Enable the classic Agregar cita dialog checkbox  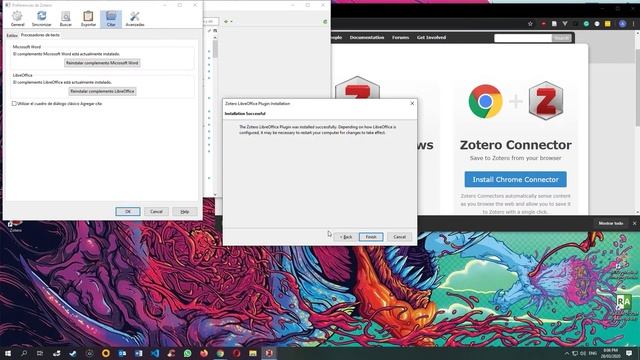14,104
